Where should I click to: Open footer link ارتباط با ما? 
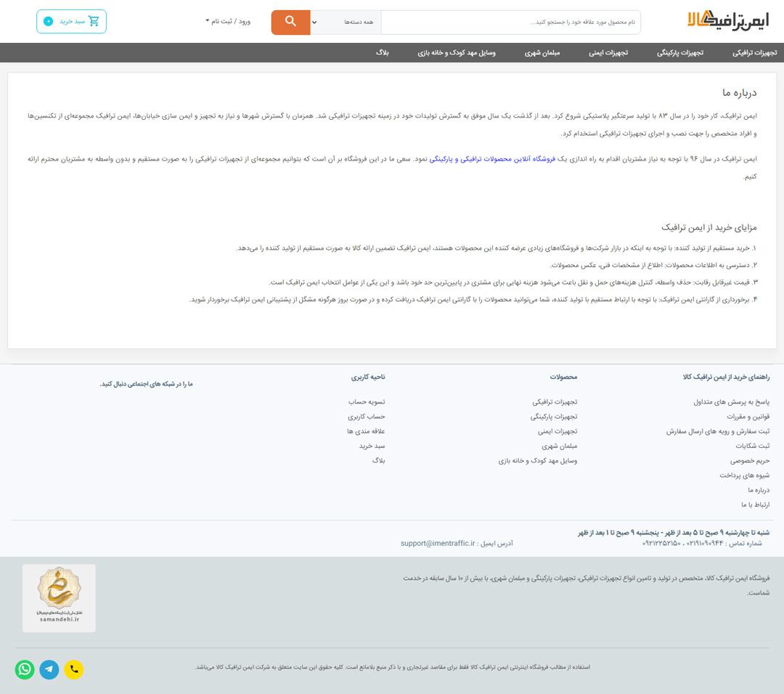[756, 505]
